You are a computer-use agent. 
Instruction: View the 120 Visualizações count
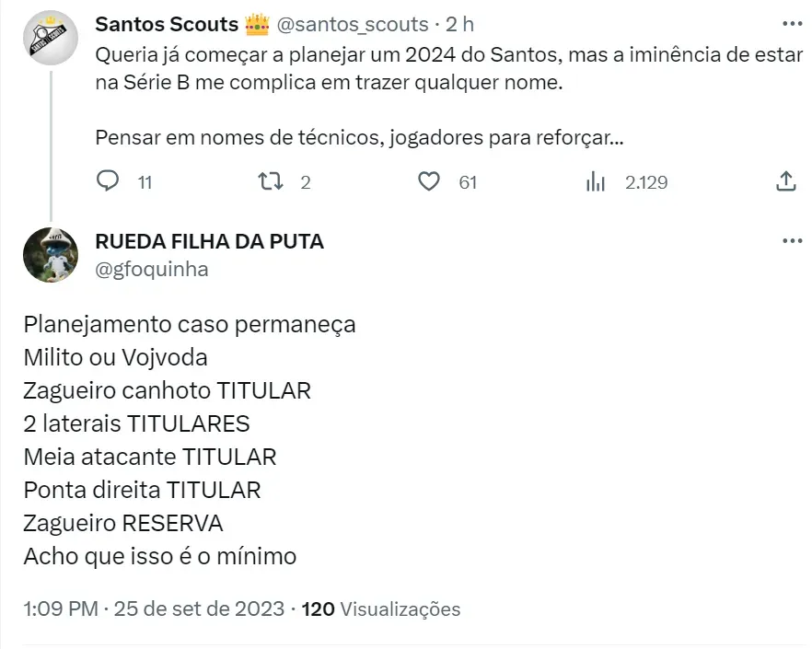point(381,609)
